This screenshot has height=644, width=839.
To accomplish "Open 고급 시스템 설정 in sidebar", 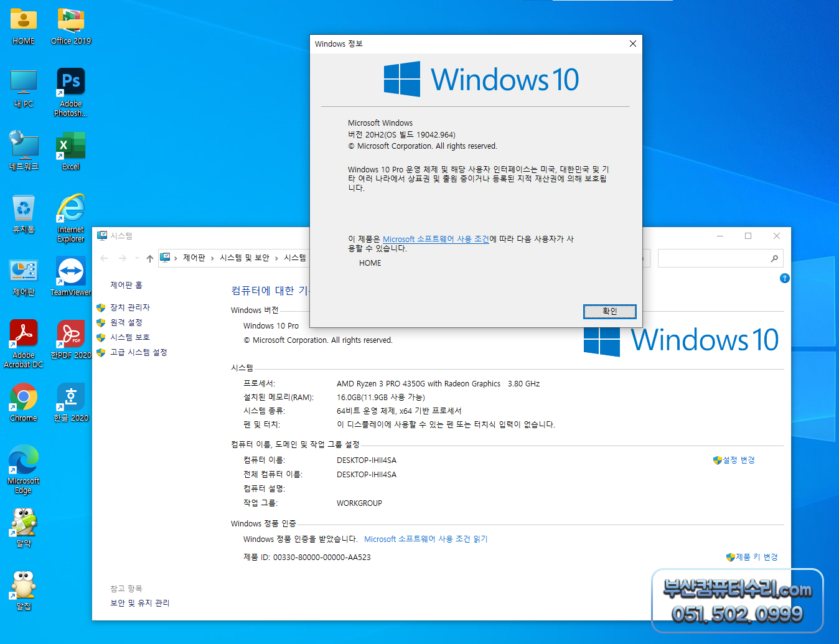I will (x=139, y=352).
